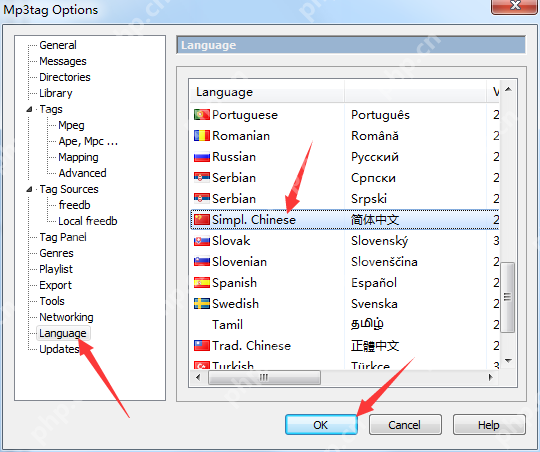The height and width of the screenshot is (452, 540).
Task: Click the flag beside Serbian Српски
Action: [202, 178]
